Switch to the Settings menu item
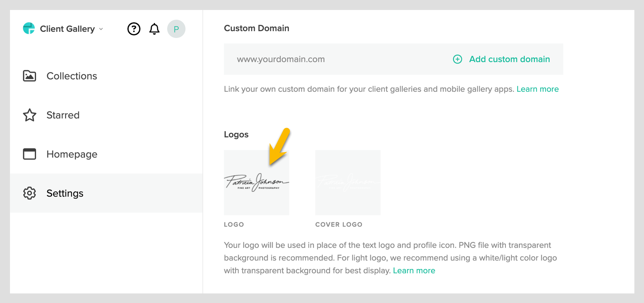This screenshot has height=303, width=644. (65, 193)
